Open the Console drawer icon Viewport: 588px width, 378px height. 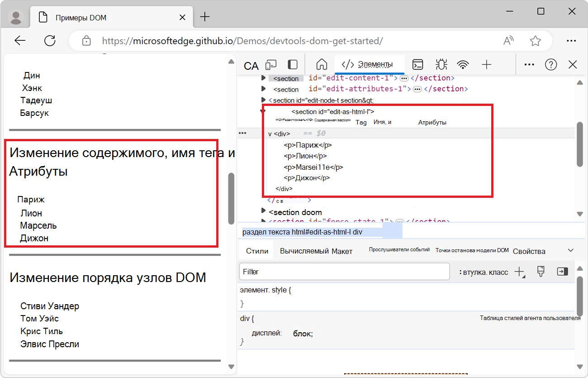418,65
